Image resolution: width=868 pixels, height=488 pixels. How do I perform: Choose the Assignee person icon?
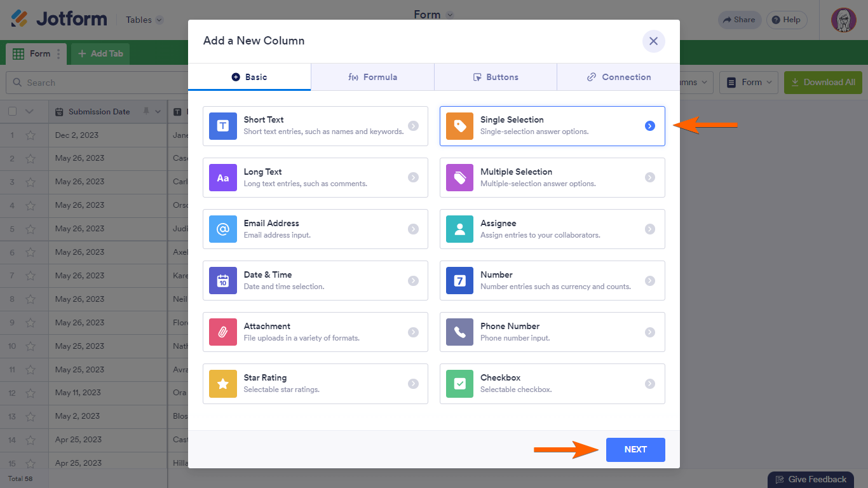[459, 229]
